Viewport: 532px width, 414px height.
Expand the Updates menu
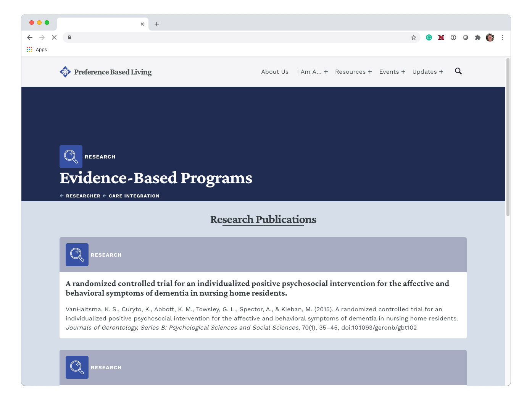pos(428,72)
